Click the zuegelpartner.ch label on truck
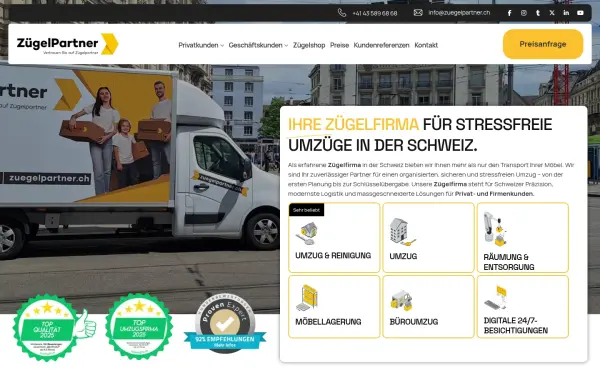This screenshot has width=600, height=375. click(x=49, y=178)
